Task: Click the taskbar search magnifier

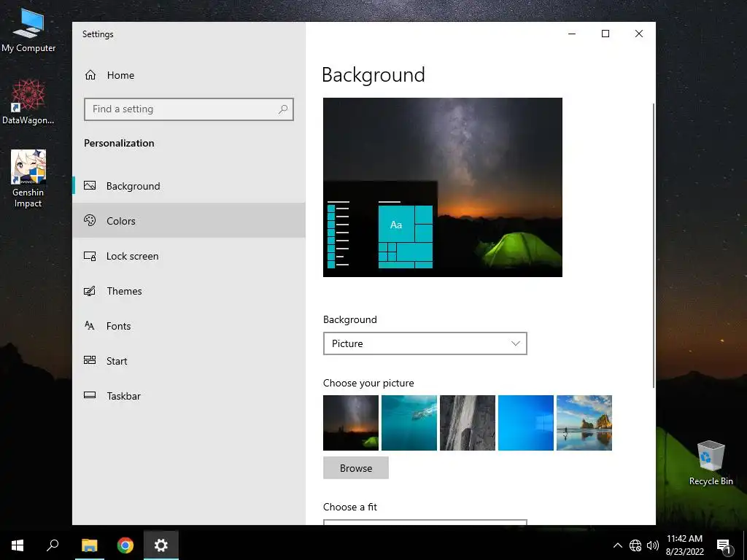Action: point(53,545)
